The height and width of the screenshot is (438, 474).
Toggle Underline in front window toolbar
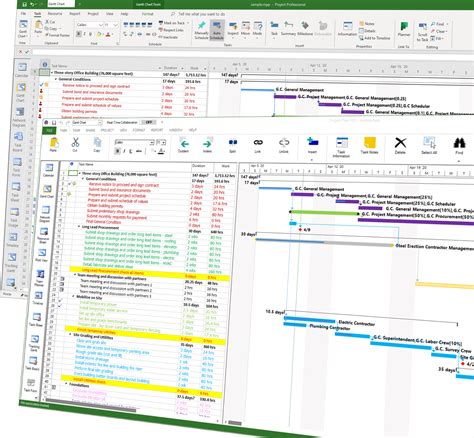tap(131, 151)
